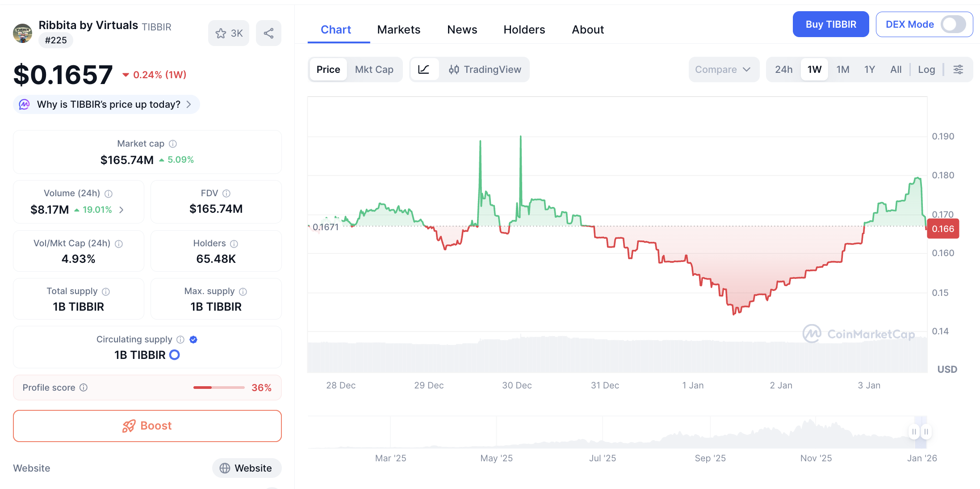Select the line chart icon

[423, 69]
